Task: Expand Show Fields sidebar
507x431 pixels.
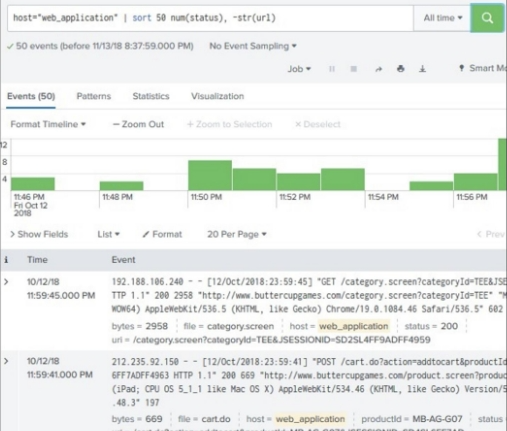Action: click(x=39, y=234)
